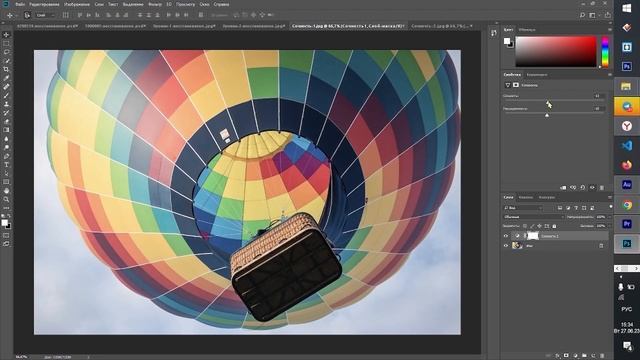Open the Image menu
This screenshot has height=360, width=640.
coord(77,4)
